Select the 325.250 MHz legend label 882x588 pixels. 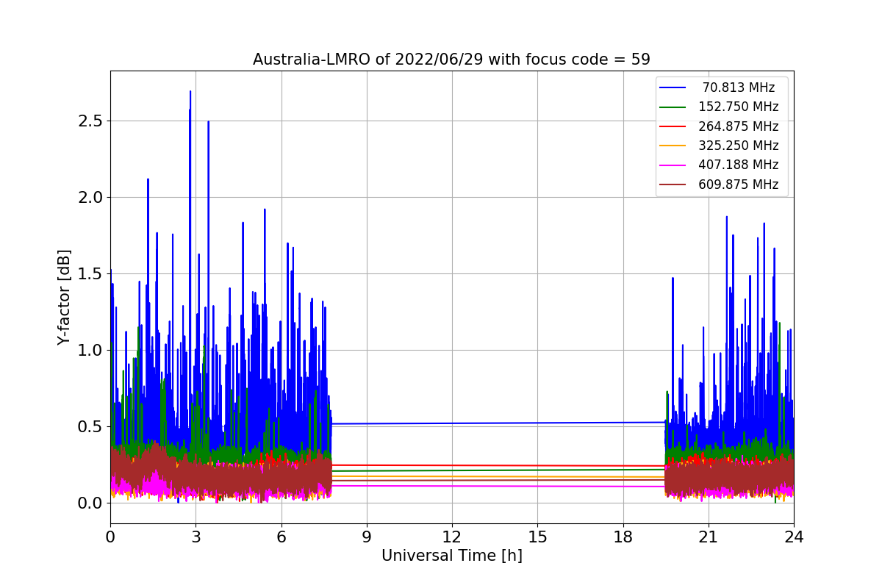tap(739, 146)
